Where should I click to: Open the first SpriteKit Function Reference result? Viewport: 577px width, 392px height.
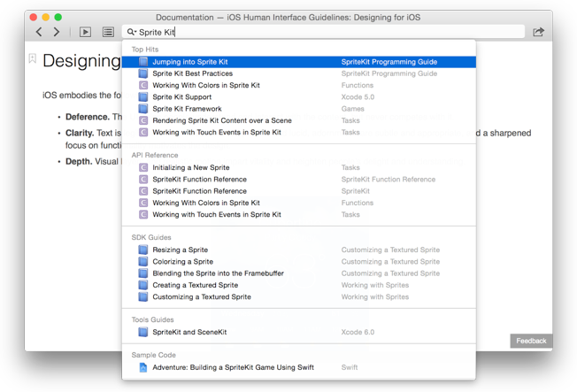[x=299, y=180]
